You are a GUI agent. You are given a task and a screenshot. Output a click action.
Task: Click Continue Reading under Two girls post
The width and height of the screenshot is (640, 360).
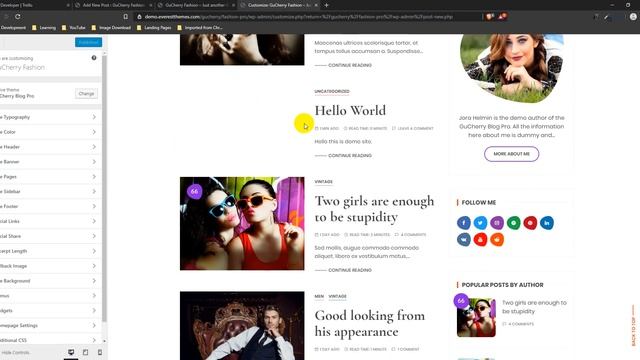[350, 270]
